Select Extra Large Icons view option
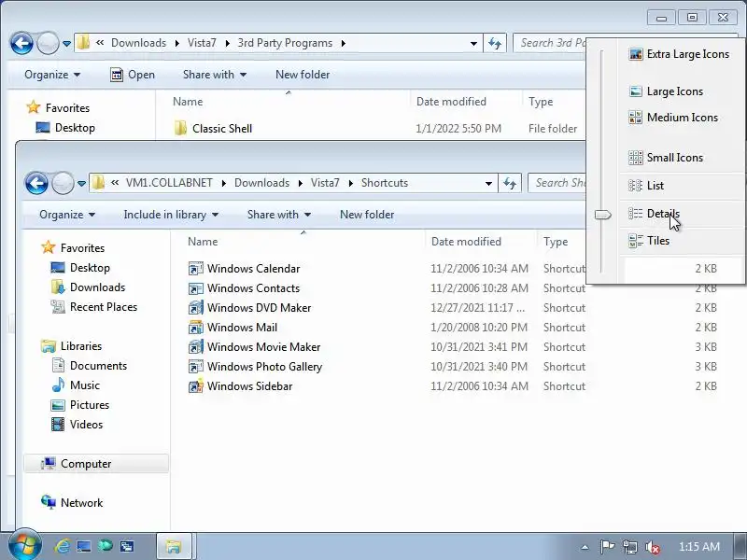The width and height of the screenshot is (747, 560). [x=680, y=54]
